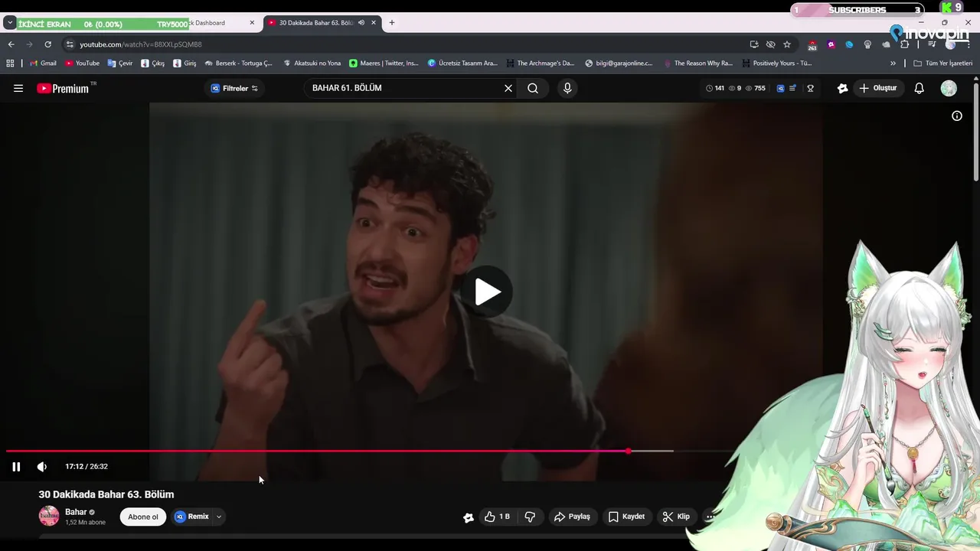
Task: Bookmark this page with star icon
Action: [x=787, y=44]
